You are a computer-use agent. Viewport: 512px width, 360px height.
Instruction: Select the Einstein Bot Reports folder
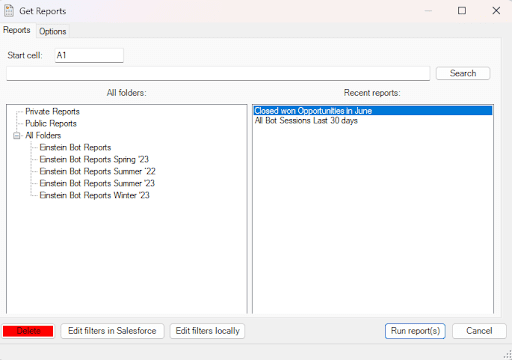[75, 148]
